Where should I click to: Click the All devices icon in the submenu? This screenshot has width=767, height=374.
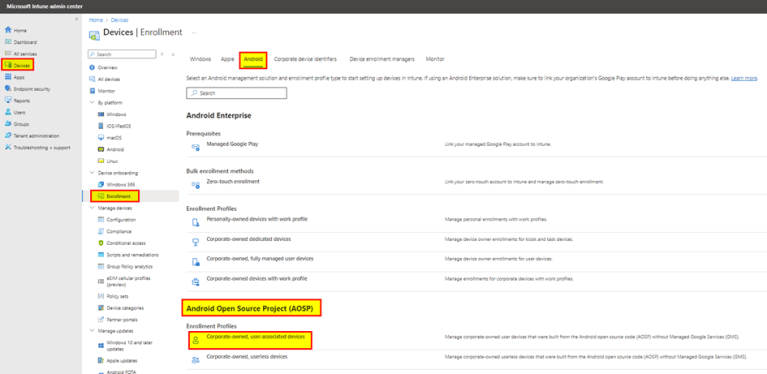click(x=92, y=79)
